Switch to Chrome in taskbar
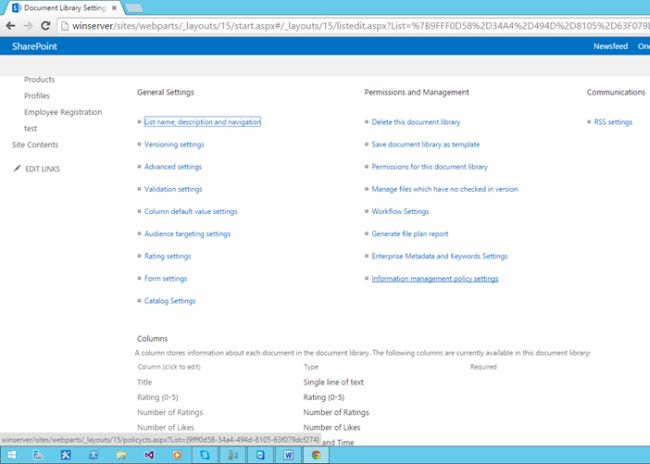Screen dimensions: 650x464 coord(316,455)
